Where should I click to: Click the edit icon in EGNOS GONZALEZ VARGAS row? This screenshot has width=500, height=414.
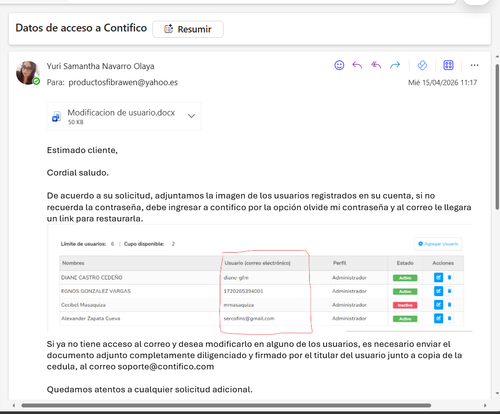pos(438,291)
